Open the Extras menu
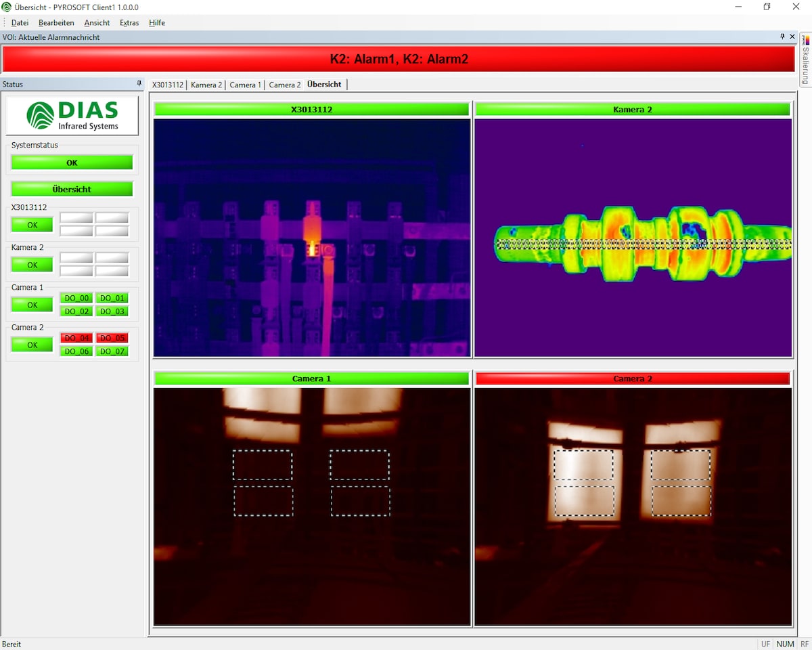Viewport: 812px width, 650px height. 129,22
